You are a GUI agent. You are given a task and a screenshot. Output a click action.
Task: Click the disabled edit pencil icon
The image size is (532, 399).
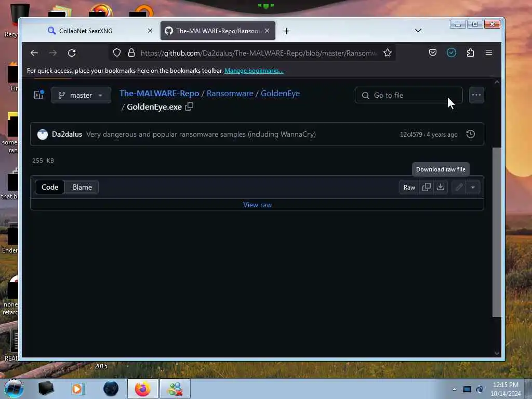(459, 187)
